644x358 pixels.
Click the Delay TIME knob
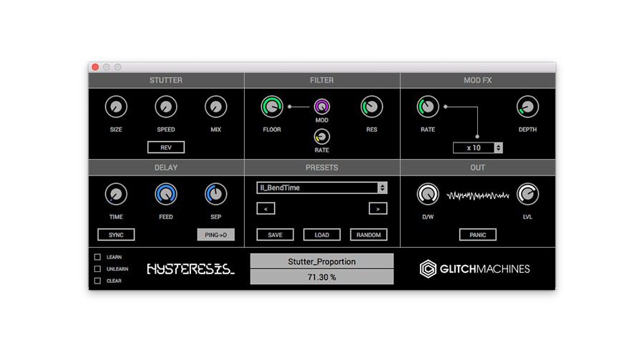[116, 194]
